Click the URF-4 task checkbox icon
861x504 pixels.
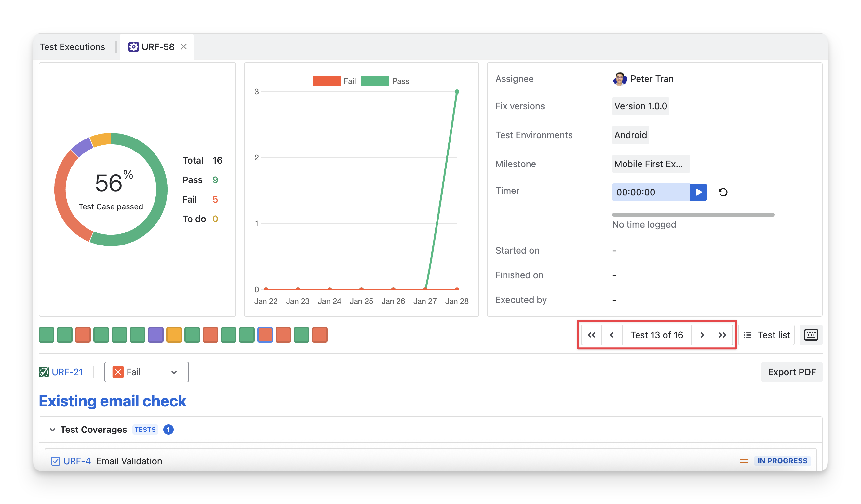pos(55,461)
